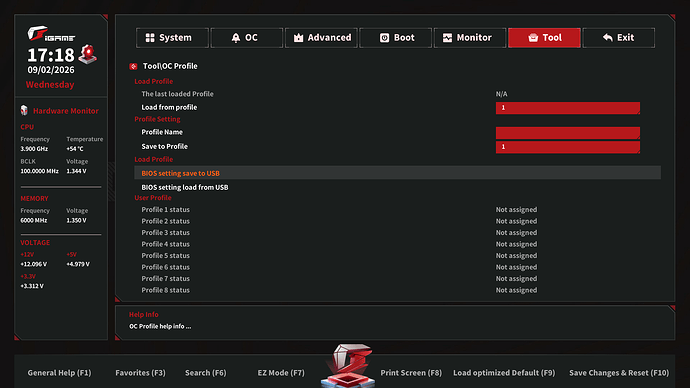Switch to EZ Mode (F7)
Image resolution: width=690 pixels, height=388 pixels.
(x=281, y=373)
